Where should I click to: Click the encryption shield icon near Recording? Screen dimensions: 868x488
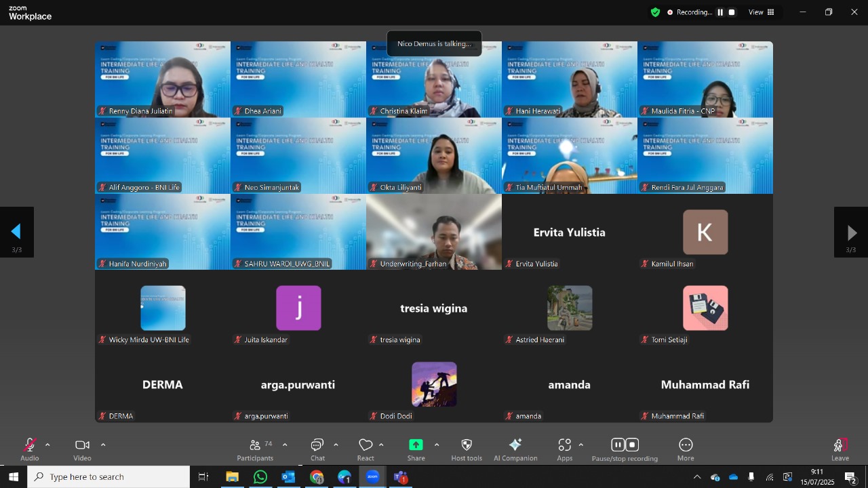click(x=655, y=12)
